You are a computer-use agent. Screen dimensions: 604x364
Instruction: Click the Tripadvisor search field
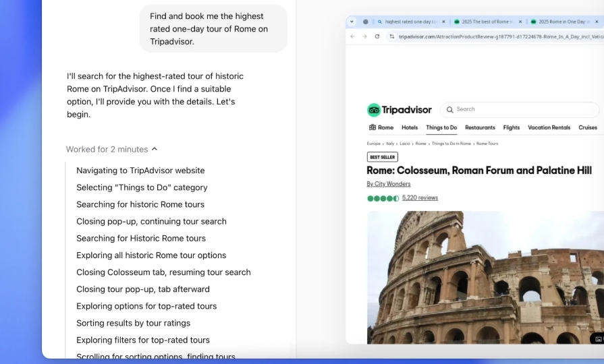click(520, 109)
